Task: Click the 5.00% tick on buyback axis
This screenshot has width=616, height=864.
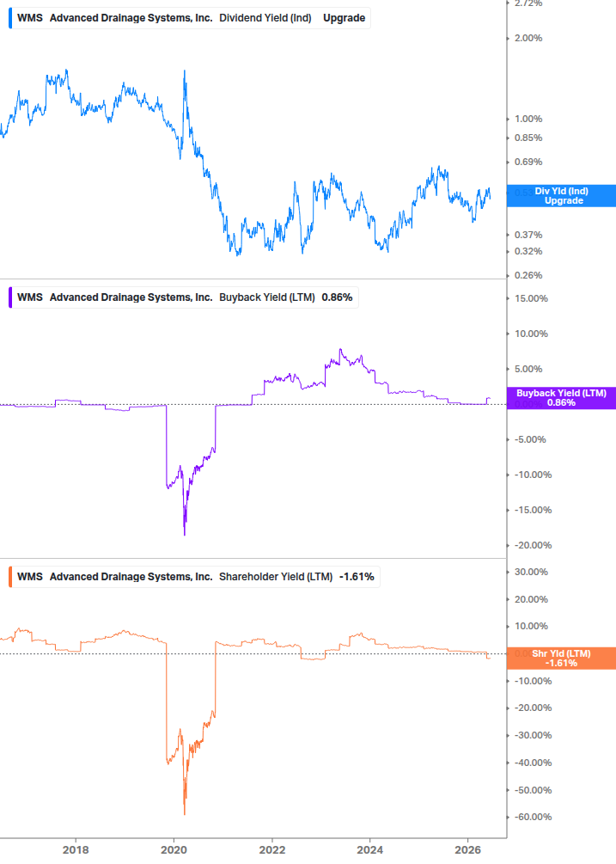Action: coord(528,369)
